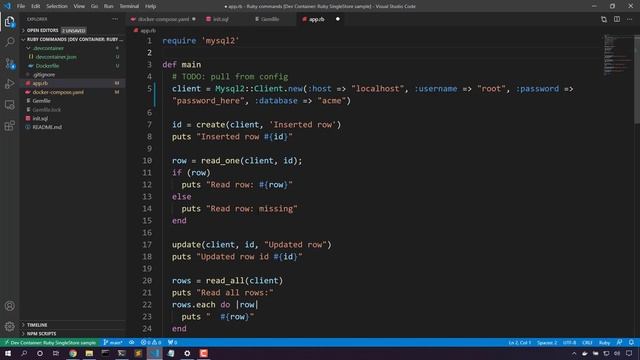Click the app.rb breadcrumb

145,31
